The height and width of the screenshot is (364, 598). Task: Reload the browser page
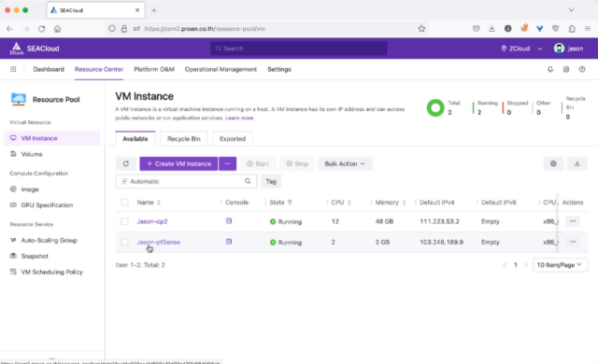41,29
